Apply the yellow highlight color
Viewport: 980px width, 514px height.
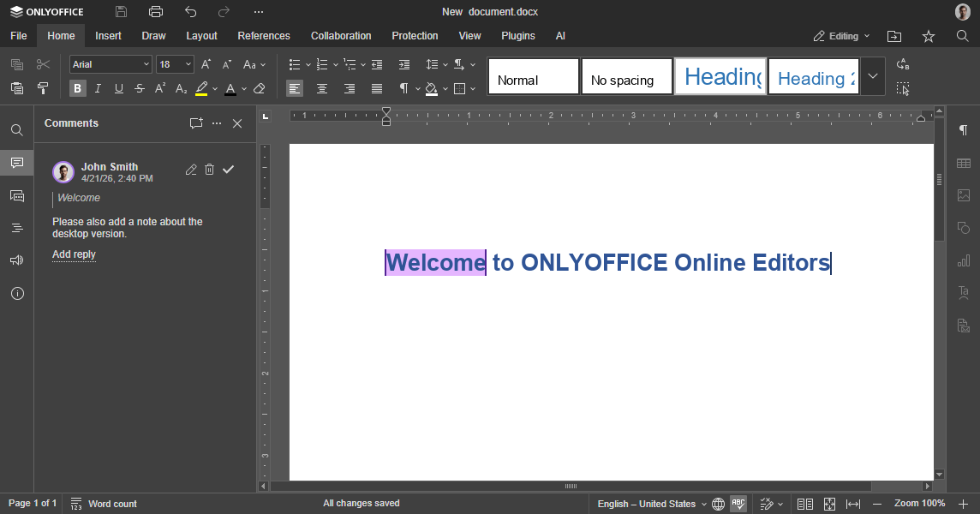[x=201, y=88]
